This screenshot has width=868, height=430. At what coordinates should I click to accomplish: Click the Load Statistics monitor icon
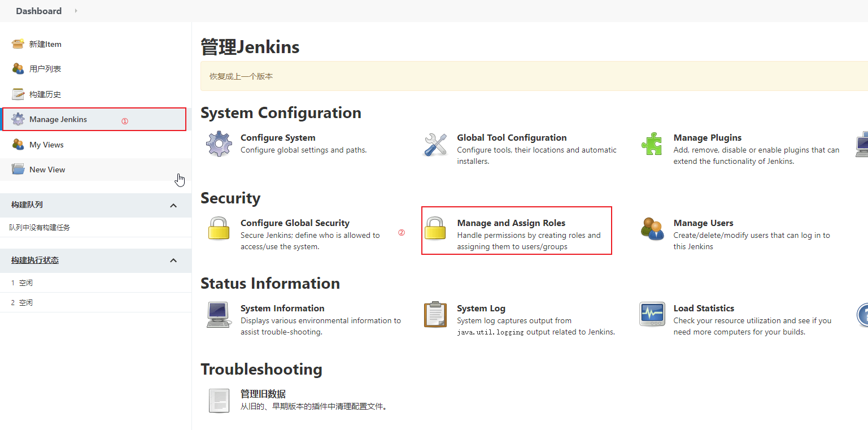(652, 314)
